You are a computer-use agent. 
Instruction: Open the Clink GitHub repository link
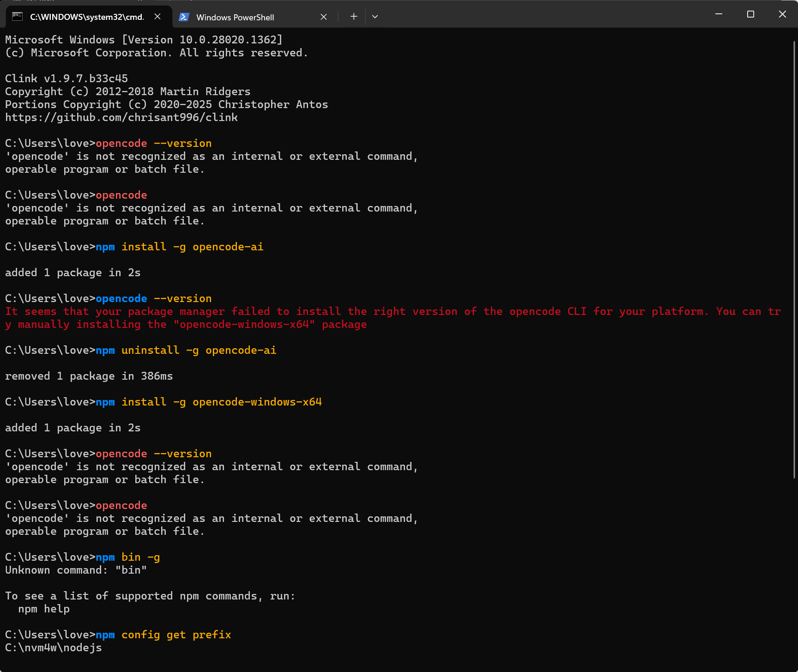click(121, 117)
